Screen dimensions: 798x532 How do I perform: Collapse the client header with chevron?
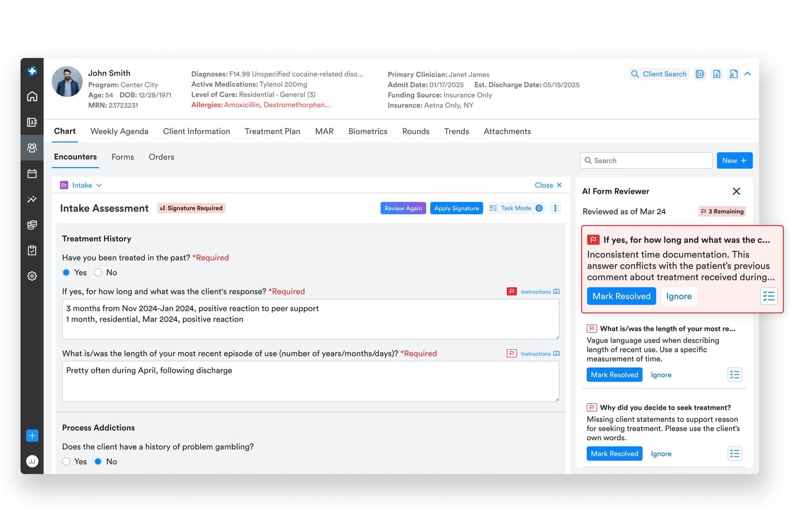point(747,74)
